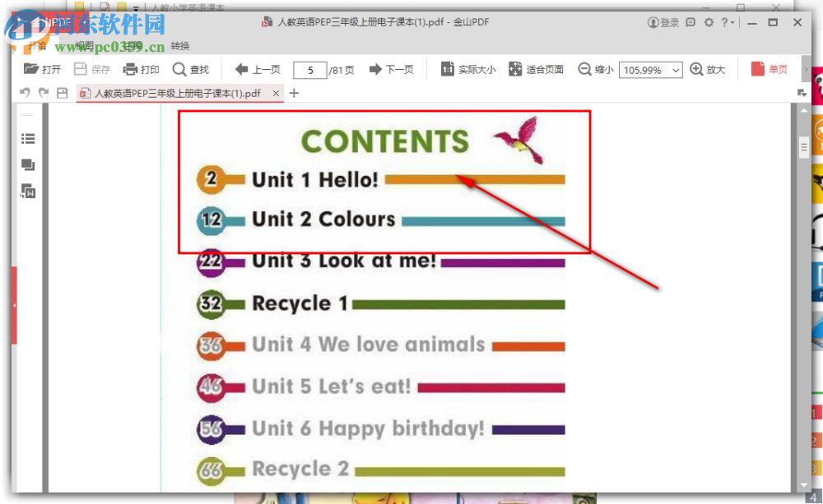
Task: Click the "Unit 5 Let's eat!" entry
Action: (x=331, y=386)
